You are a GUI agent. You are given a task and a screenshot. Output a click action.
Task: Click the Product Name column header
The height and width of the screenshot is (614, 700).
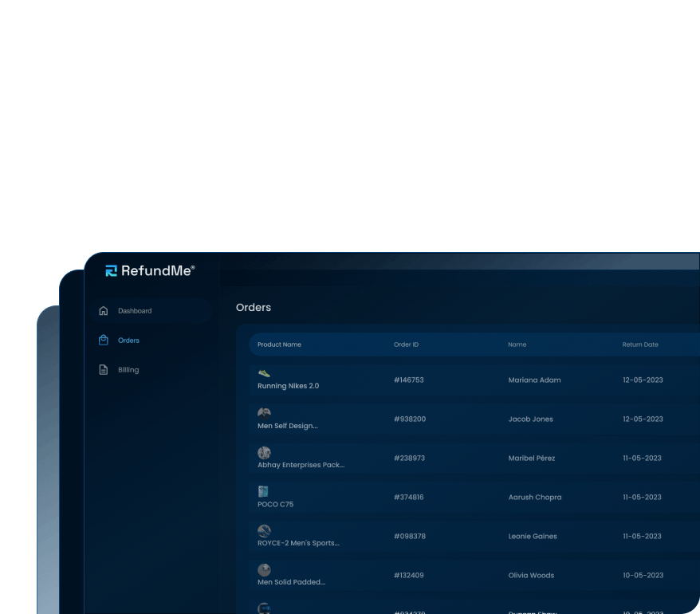280,344
